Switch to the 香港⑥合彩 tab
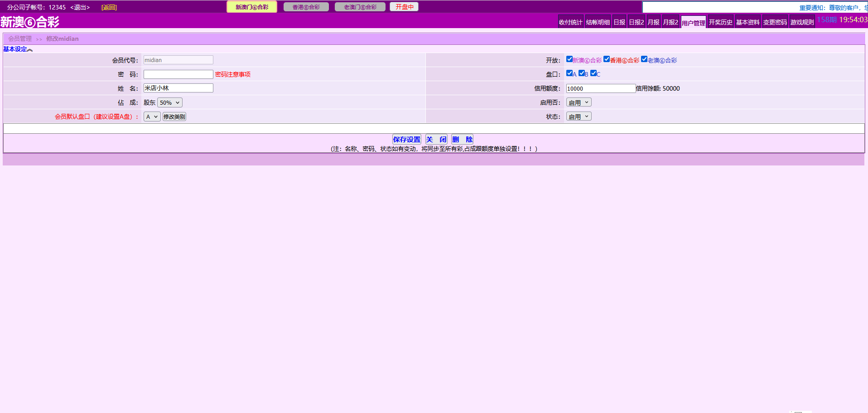Screen dimensions: 868x413 (306, 7)
